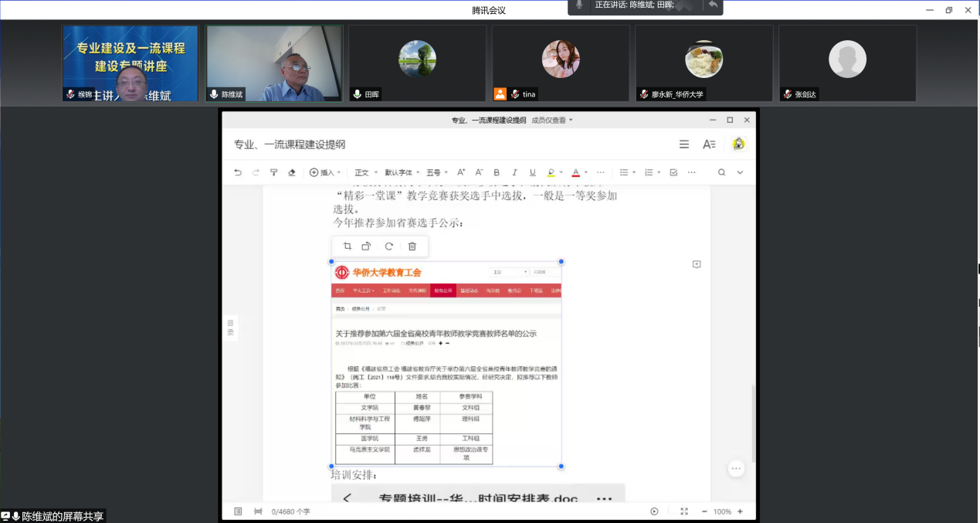Click the speaking indicator microphone icon
The height and width of the screenshot is (523, 980).
(x=579, y=5)
